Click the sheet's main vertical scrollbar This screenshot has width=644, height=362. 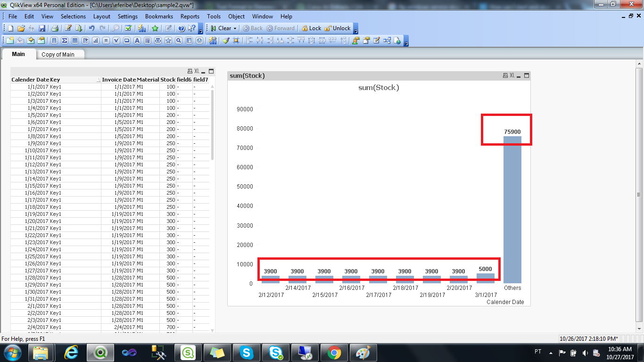click(639, 195)
